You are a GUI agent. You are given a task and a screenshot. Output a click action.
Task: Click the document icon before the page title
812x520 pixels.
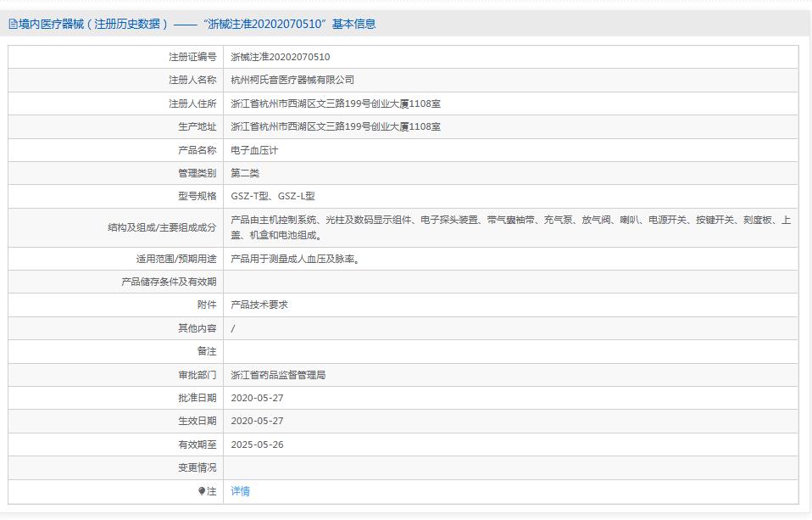(x=12, y=23)
